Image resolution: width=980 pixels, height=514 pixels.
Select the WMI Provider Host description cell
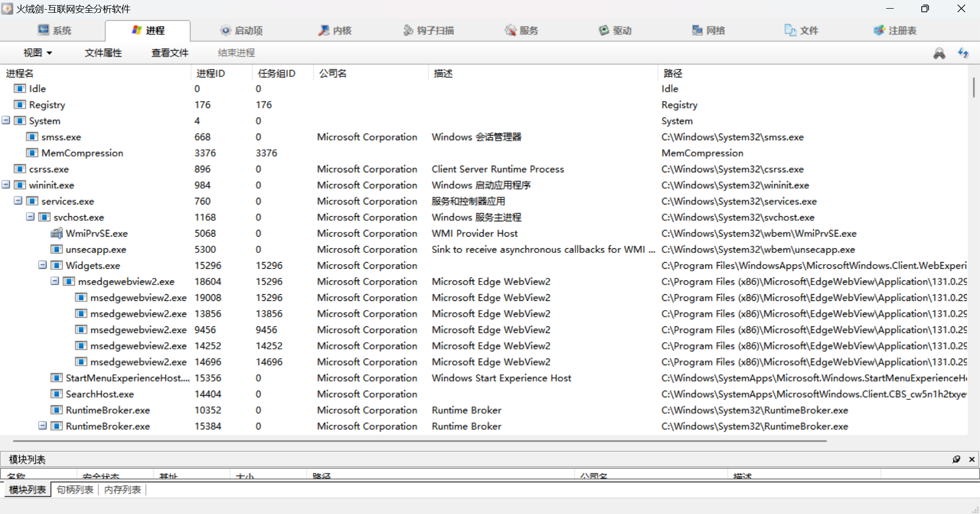coord(475,233)
